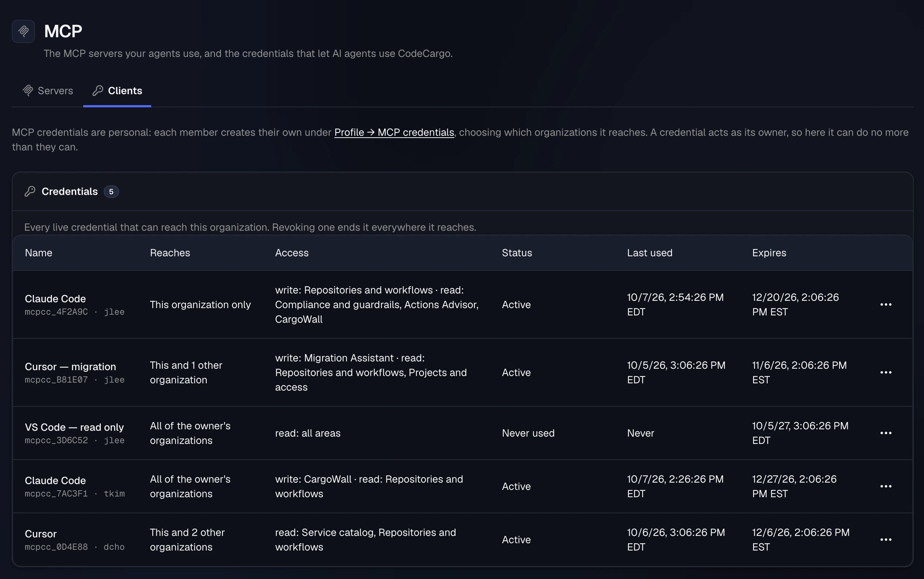Select the VS Code — read only name
The width and height of the screenshot is (924, 579).
pyautogui.click(x=74, y=427)
